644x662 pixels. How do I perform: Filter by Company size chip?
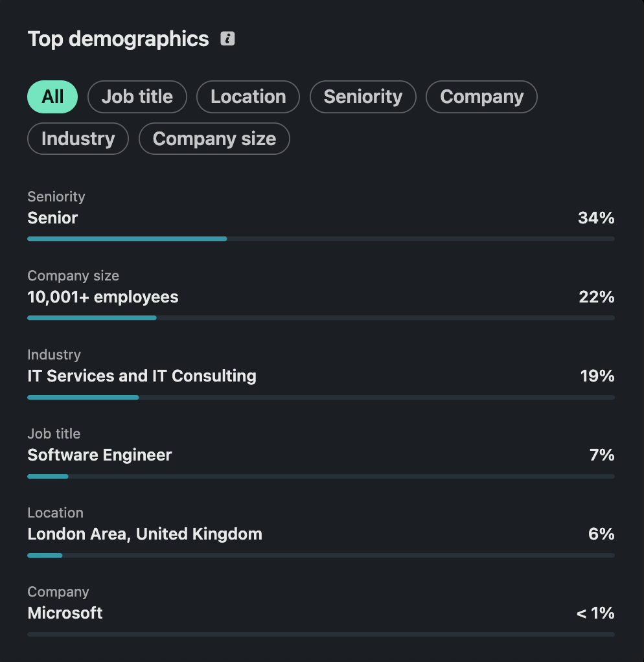pyautogui.click(x=214, y=139)
